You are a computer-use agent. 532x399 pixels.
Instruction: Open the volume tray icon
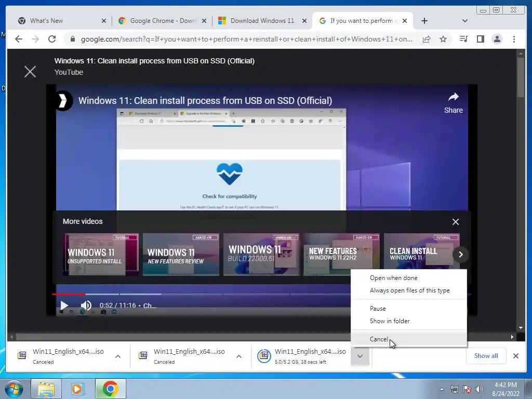[480, 389]
